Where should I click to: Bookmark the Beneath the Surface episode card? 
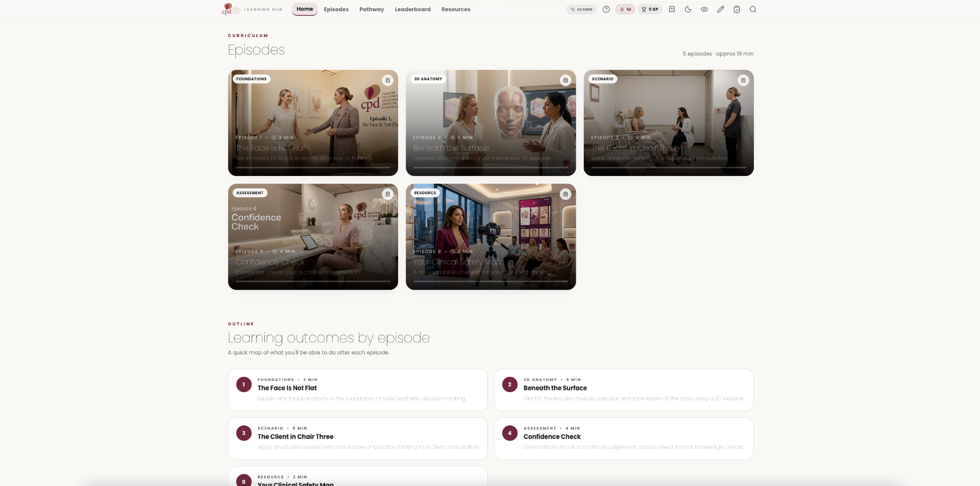(x=566, y=80)
